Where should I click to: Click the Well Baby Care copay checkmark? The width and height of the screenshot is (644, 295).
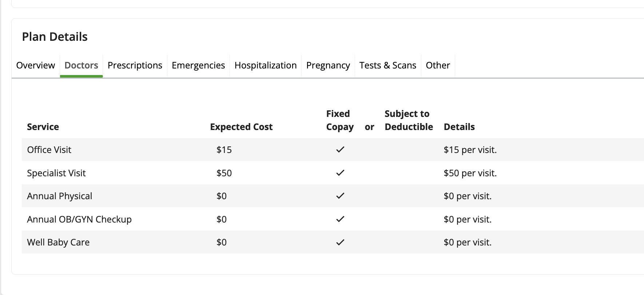pos(340,242)
